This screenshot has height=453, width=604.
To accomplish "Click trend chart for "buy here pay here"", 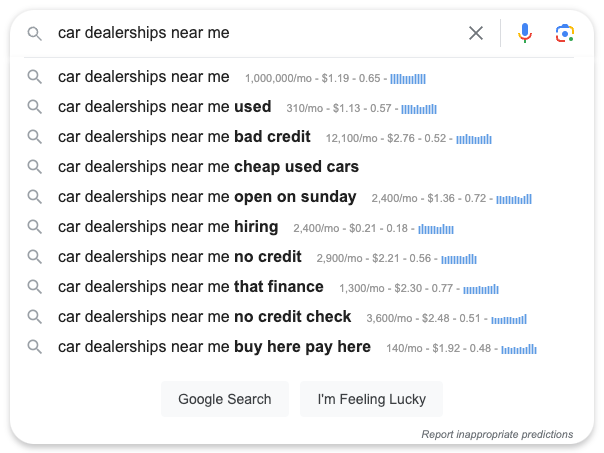I will pyautogui.click(x=519, y=348).
